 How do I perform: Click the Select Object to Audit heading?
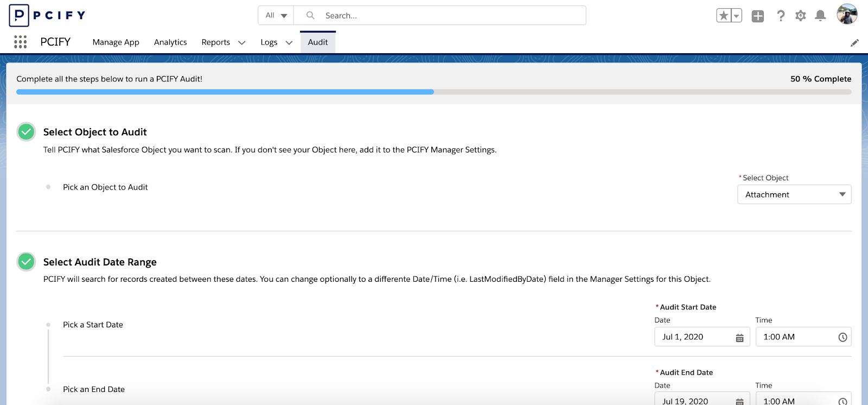tap(95, 132)
